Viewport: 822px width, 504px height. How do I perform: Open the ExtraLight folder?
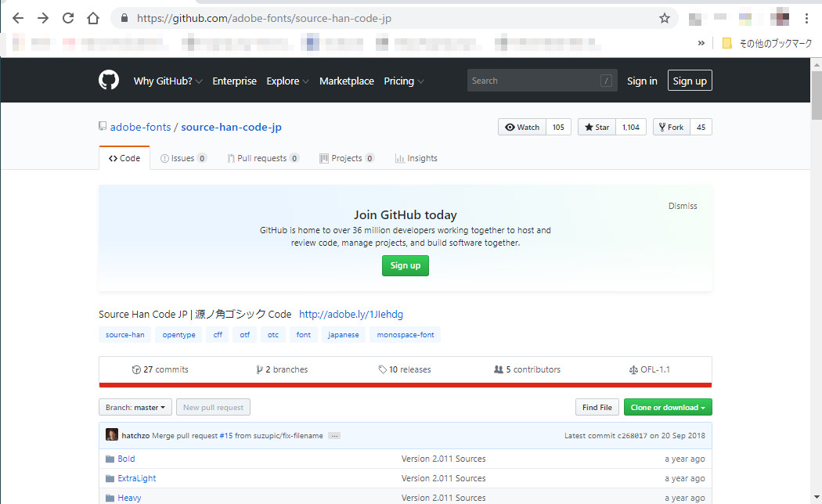(x=137, y=478)
